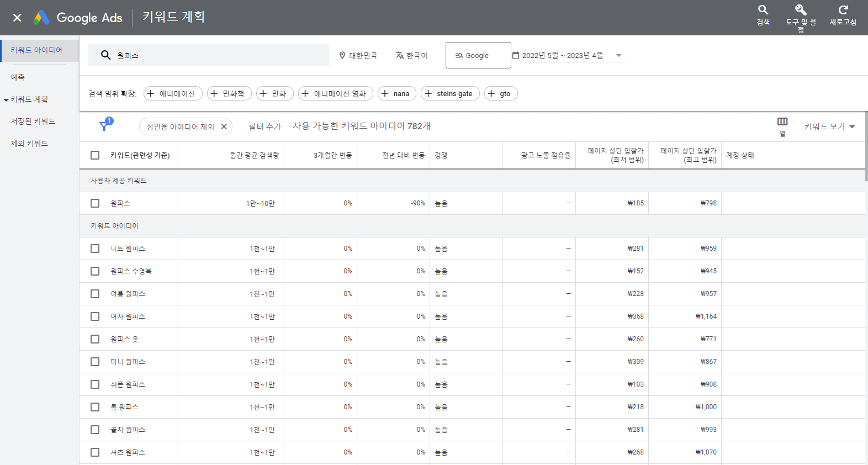
Task: Add the 만화책 suggestion chip
Action: 229,93
